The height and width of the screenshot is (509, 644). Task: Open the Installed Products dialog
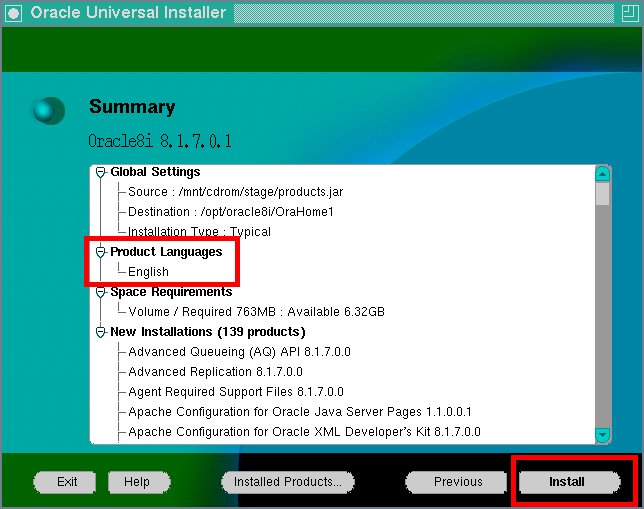click(x=288, y=482)
